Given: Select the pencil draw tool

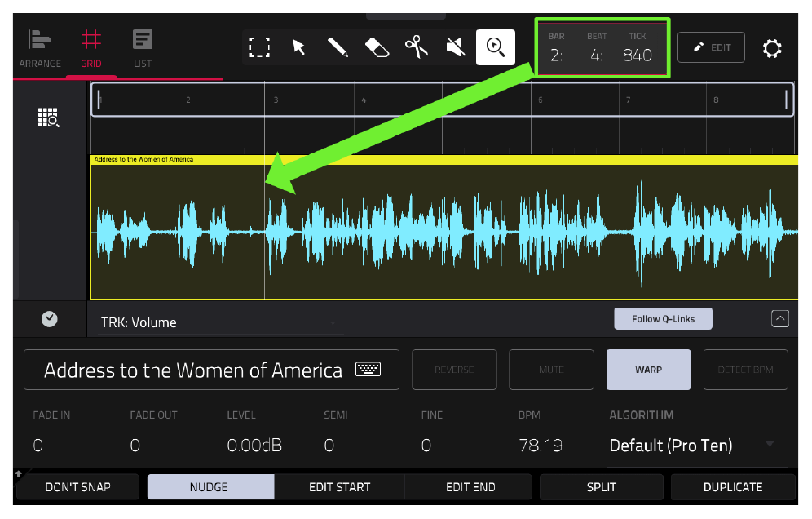Looking at the screenshot, I should (338, 47).
